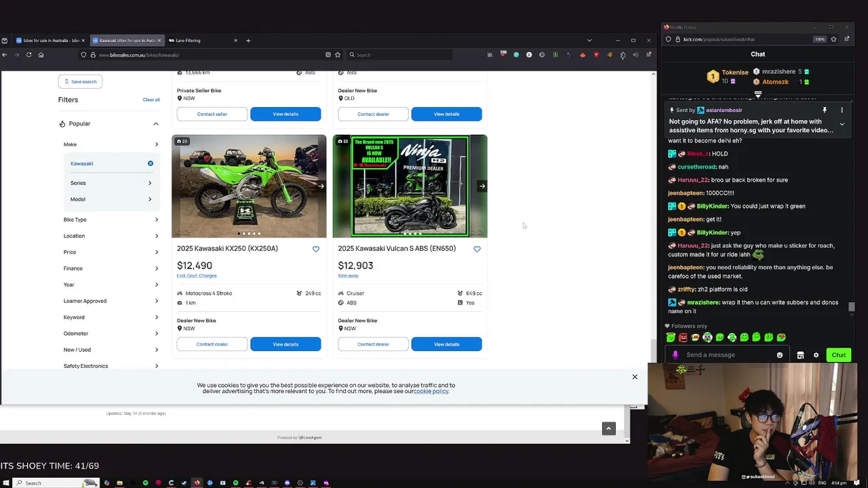
Task: Close the Lane Filtering tab
Action: [236, 41]
